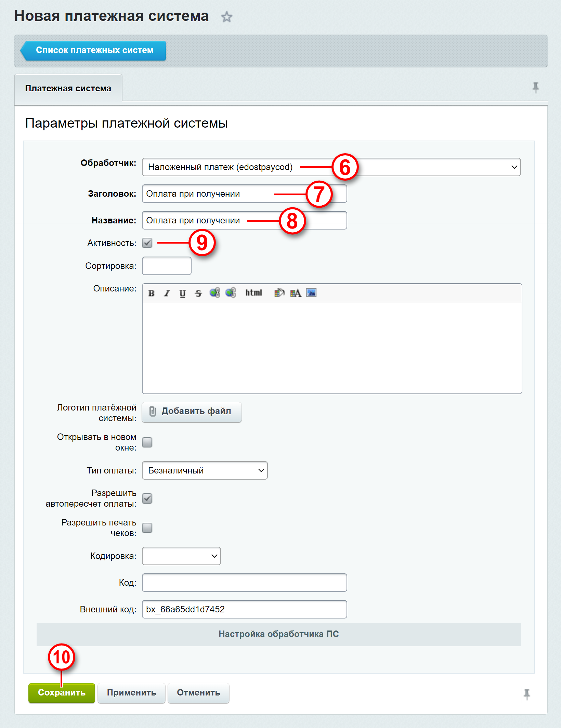Switch editor to html mode

(x=253, y=293)
